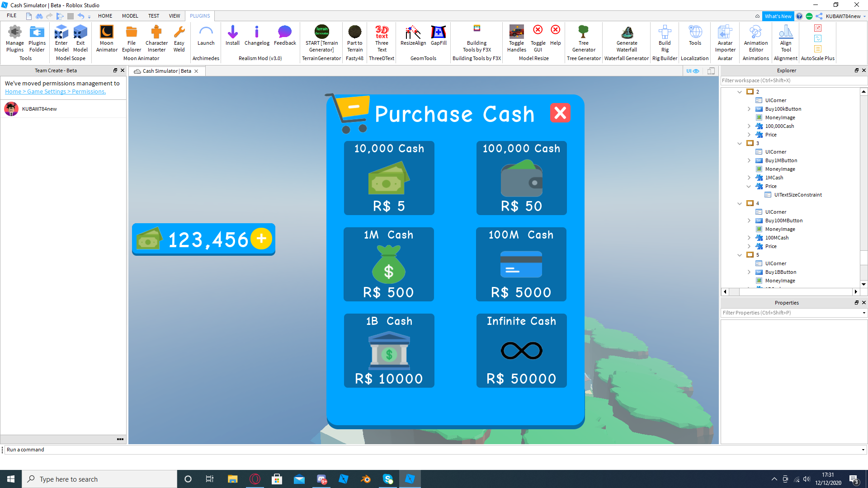Open the Align Tool

[x=786, y=39]
